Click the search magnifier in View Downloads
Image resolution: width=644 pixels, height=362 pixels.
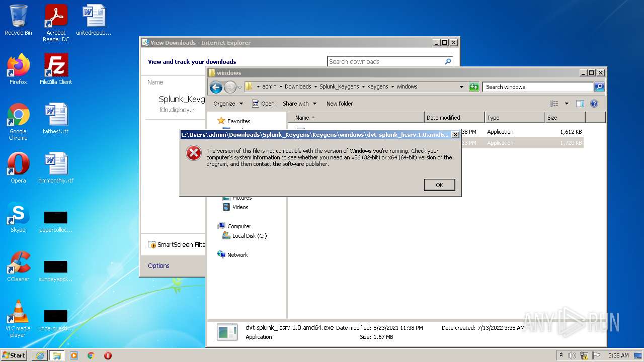click(448, 61)
